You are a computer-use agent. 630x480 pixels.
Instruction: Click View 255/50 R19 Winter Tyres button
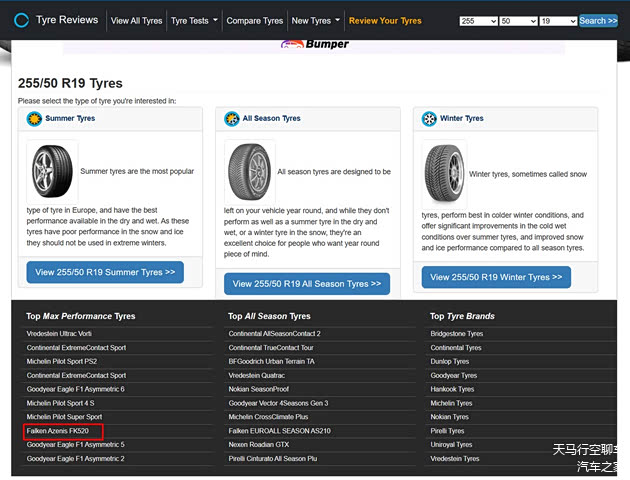pyautogui.click(x=497, y=277)
